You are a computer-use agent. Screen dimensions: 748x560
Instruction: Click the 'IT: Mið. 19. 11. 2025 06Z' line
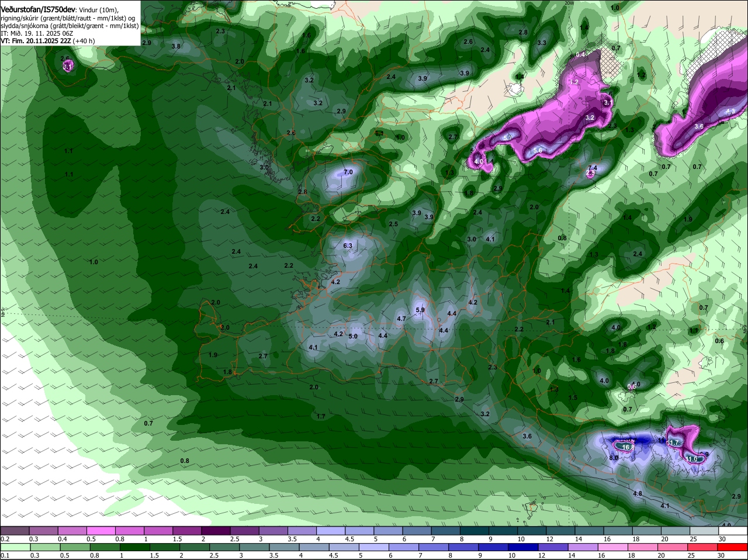coord(37,33)
